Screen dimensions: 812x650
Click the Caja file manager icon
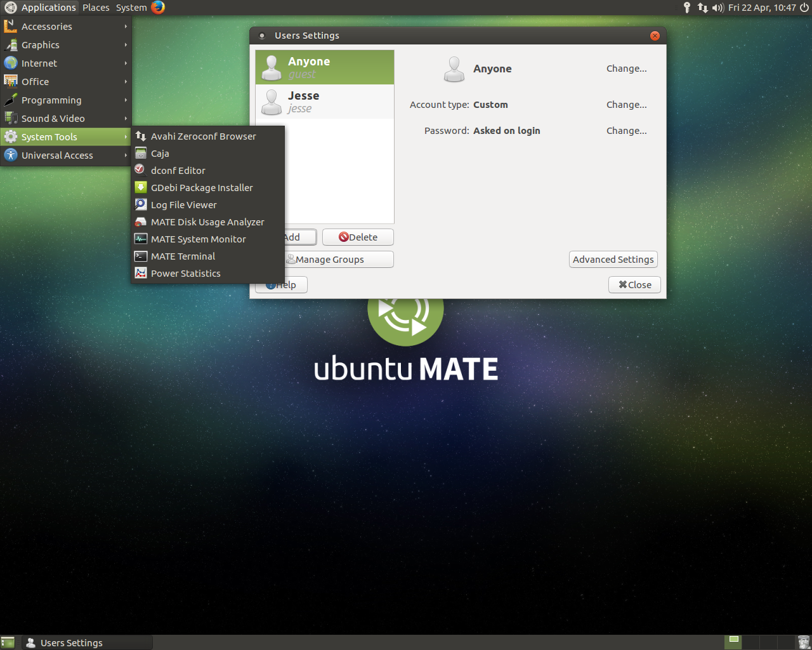pos(141,153)
